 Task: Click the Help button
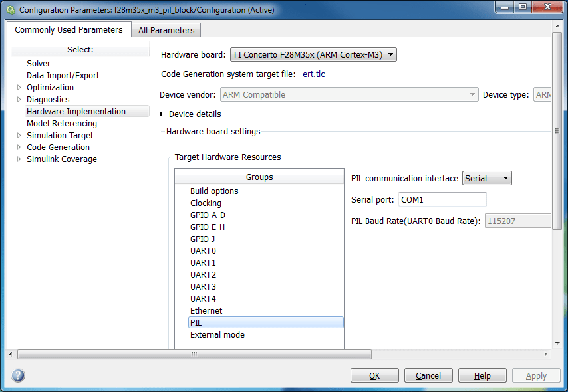tap(482, 376)
